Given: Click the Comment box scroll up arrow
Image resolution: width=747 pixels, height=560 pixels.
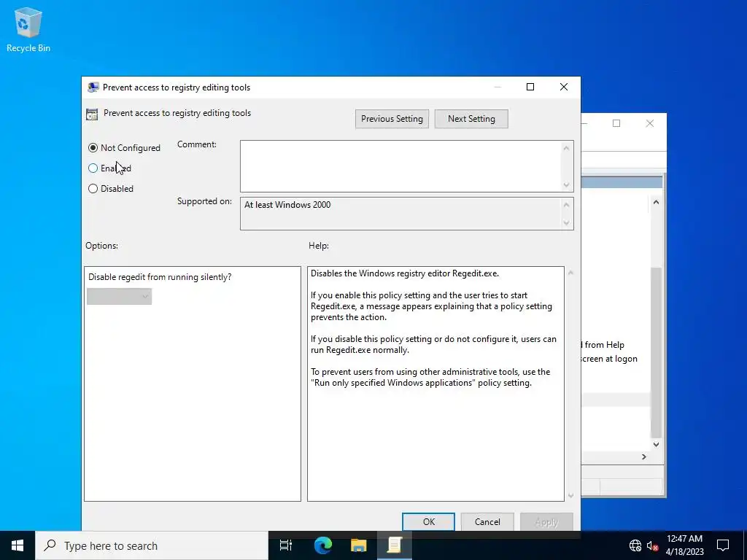Looking at the screenshot, I should pos(566,148).
